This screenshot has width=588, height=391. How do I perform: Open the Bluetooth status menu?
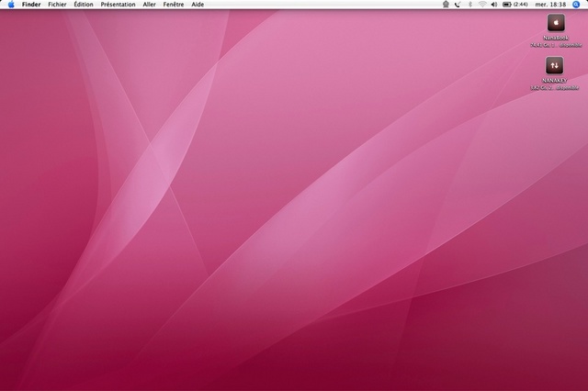[x=469, y=5]
